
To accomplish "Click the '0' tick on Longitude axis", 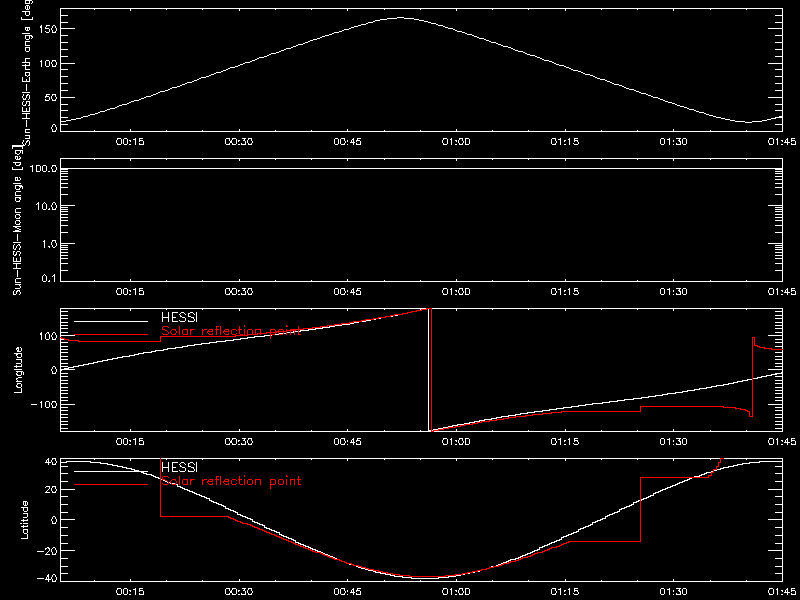I will [54, 370].
